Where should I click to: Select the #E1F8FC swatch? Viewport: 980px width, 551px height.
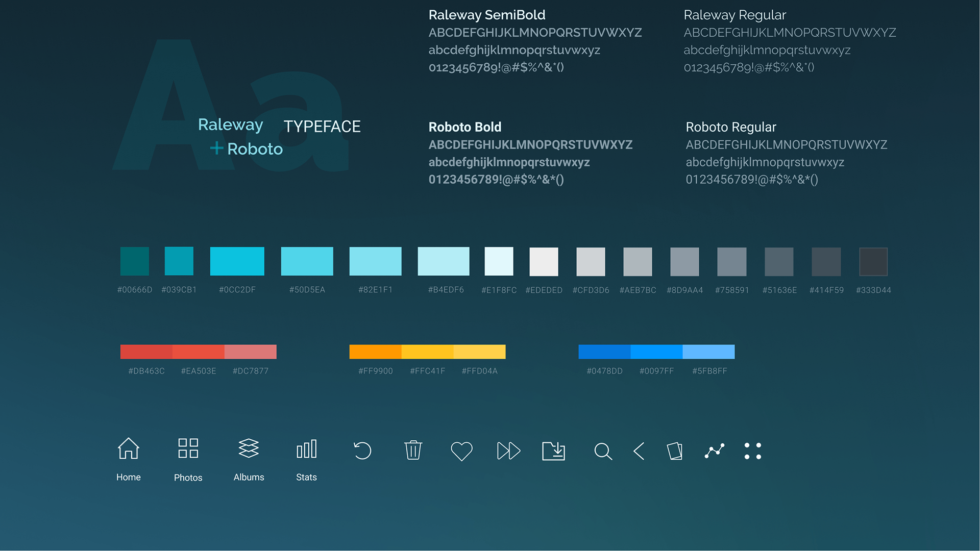[x=499, y=261]
